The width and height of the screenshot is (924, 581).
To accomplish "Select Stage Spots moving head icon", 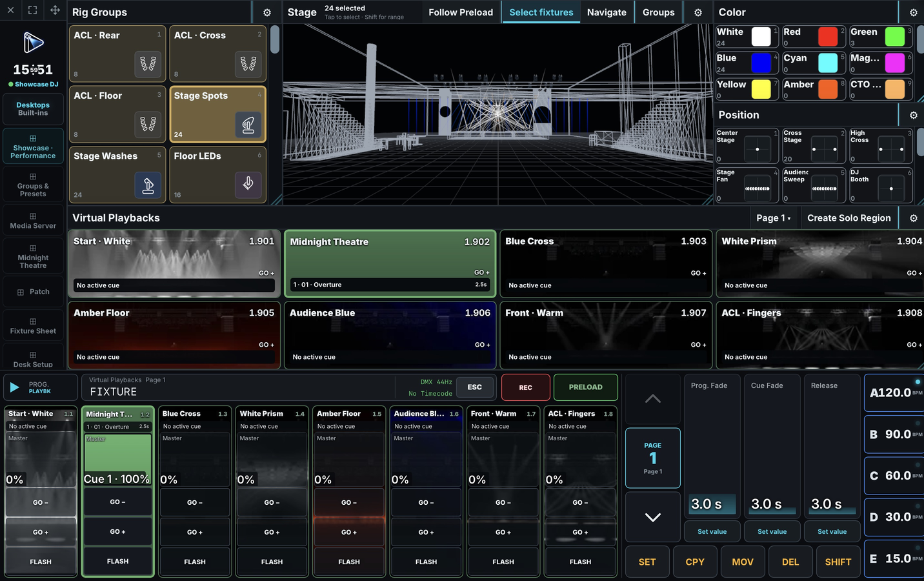I will 248,124.
